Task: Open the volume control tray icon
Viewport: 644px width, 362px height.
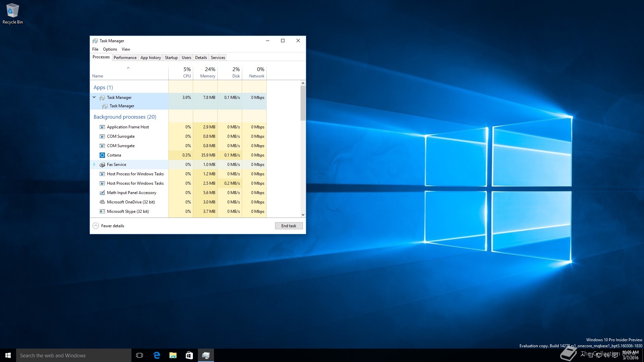Action: [607, 355]
